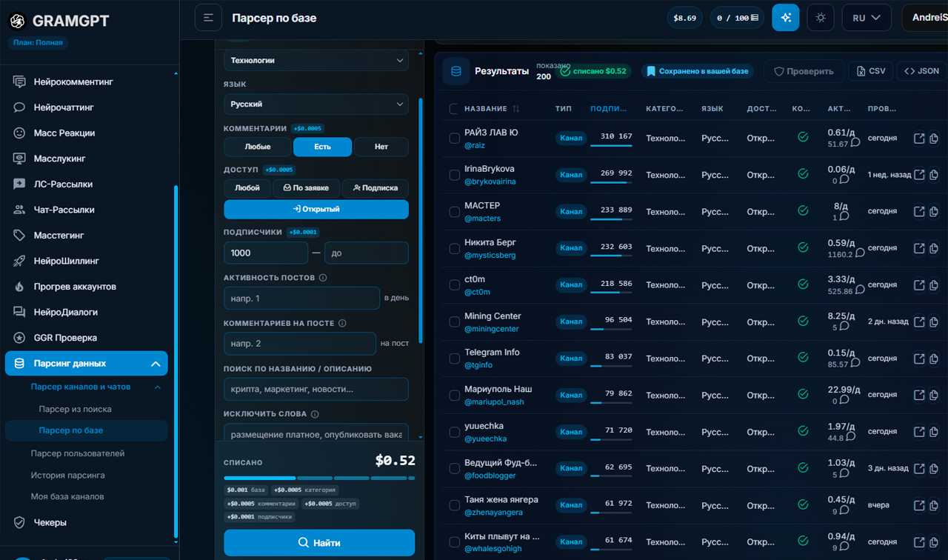Check the РАЙЗ ЛАВ Ю row checkbox
Screen dimensions: 948x560
pyautogui.click(x=455, y=139)
